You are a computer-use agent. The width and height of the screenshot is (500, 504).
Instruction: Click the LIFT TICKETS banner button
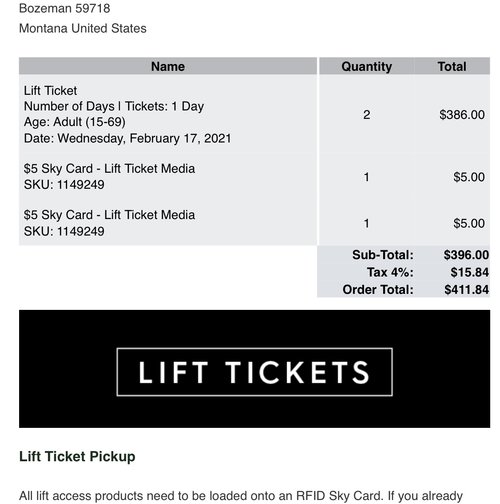click(255, 372)
